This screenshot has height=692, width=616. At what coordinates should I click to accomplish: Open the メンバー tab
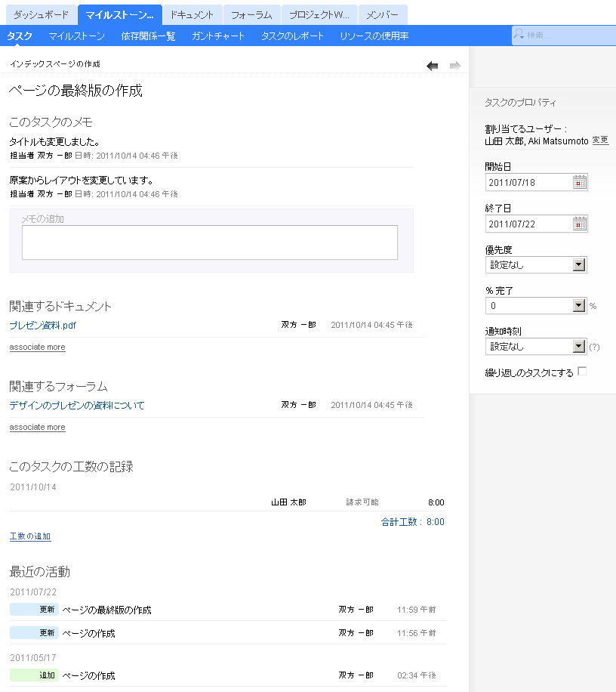click(382, 15)
